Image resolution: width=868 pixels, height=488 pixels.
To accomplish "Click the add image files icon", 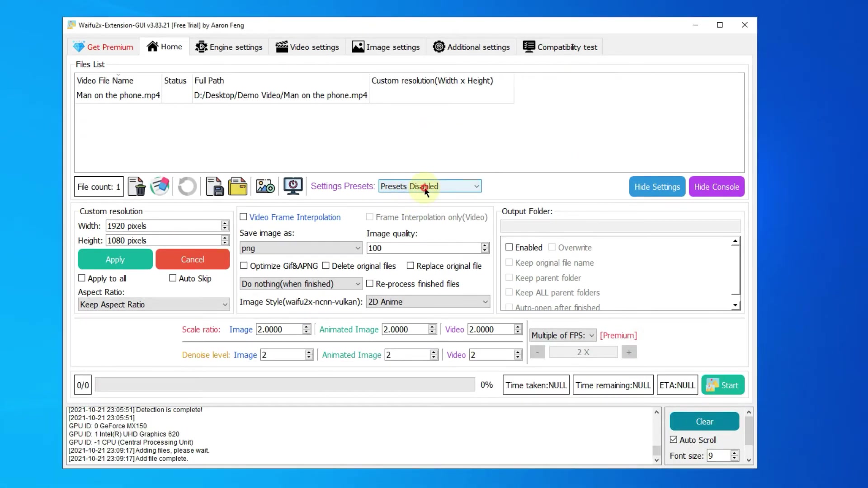I will click(265, 186).
